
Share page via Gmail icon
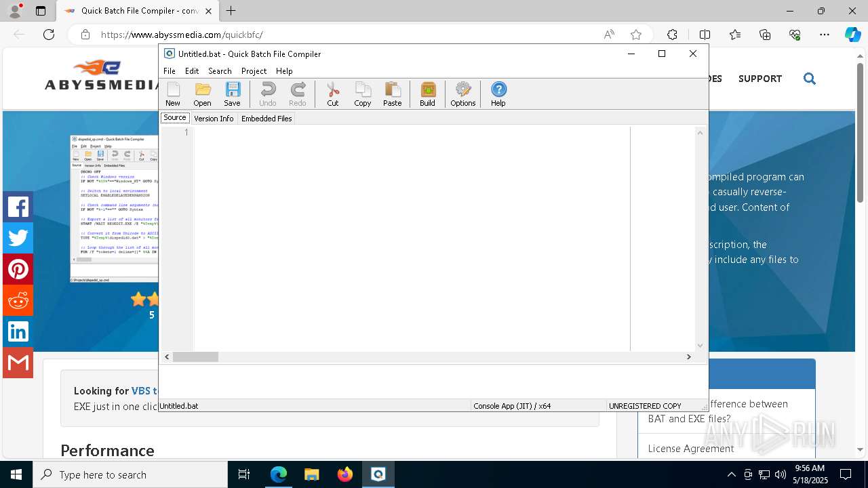pos(18,363)
